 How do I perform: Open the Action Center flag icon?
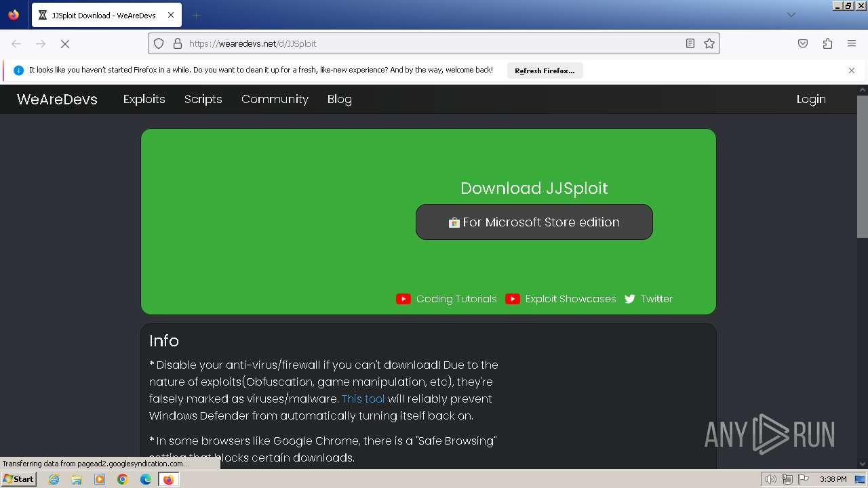[x=804, y=479]
